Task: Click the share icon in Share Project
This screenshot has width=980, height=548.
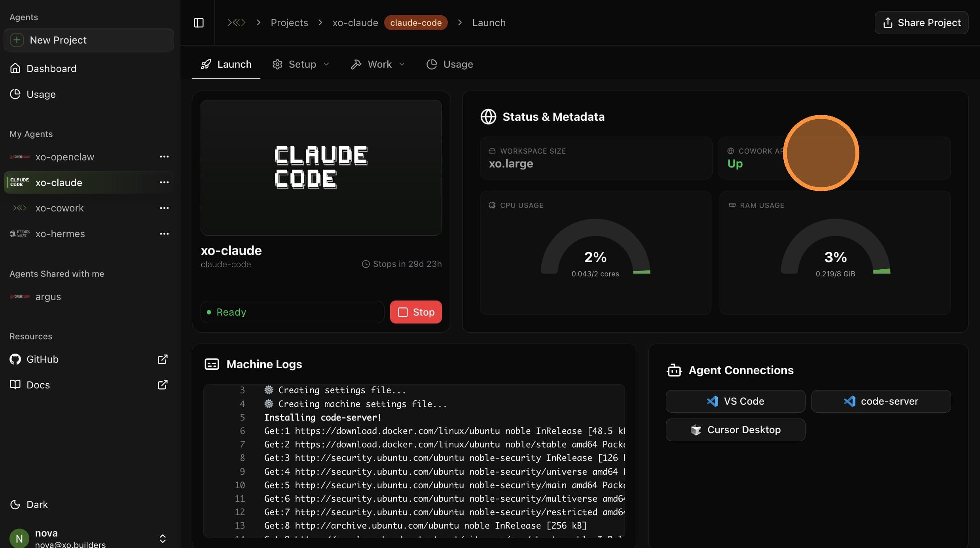Action: click(x=888, y=23)
